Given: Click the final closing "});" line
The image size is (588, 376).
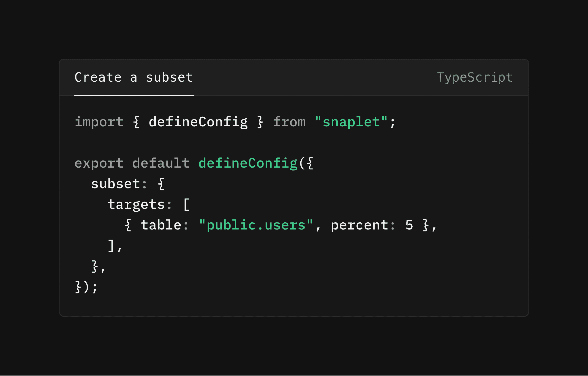Looking at the screenshot, I should pyautogui.click(x=86, y=288).
